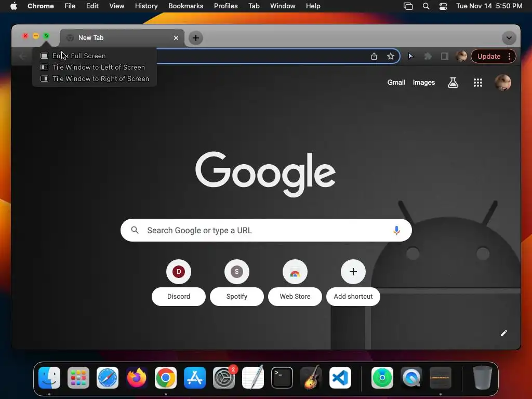Focus the Search Google or type a URL box

(266, 230)
